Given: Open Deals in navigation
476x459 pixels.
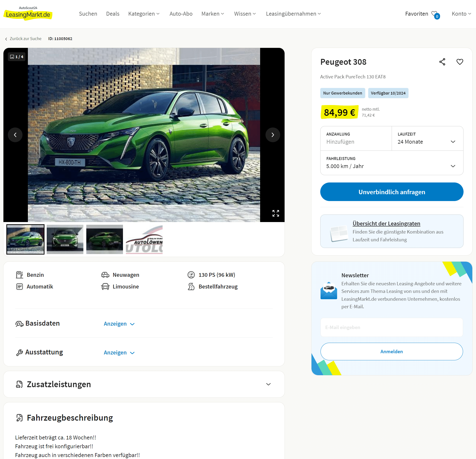Looking at the screenshot, I should tap(113, 14).
